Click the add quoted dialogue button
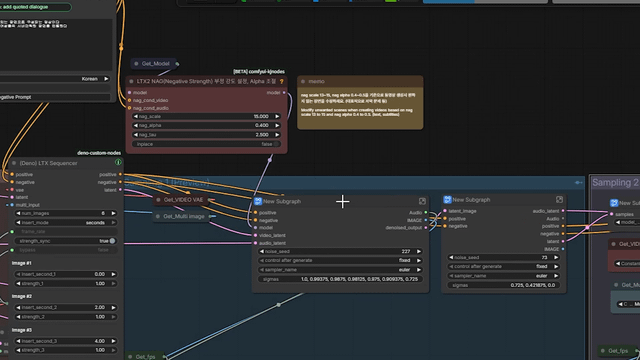 coord(35,7)
